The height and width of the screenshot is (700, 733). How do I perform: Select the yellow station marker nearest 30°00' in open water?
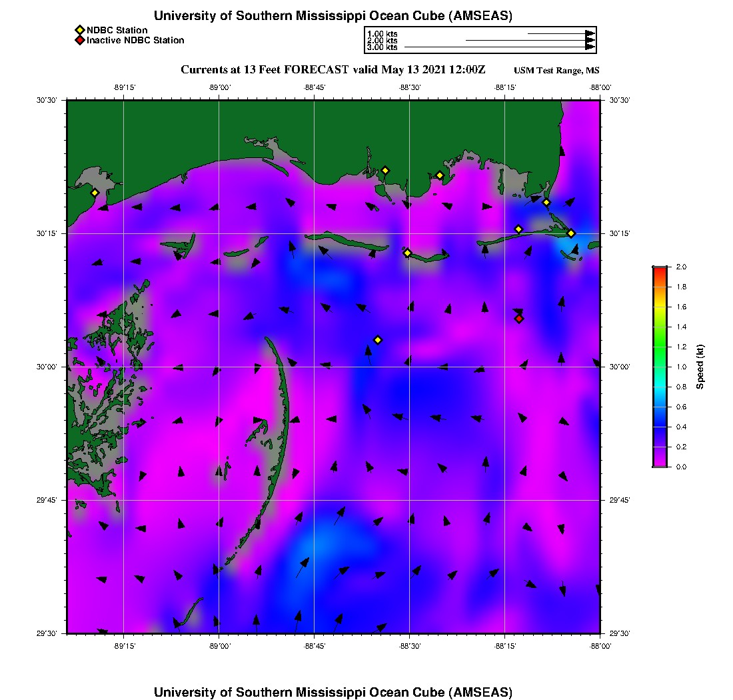(378, 340)
